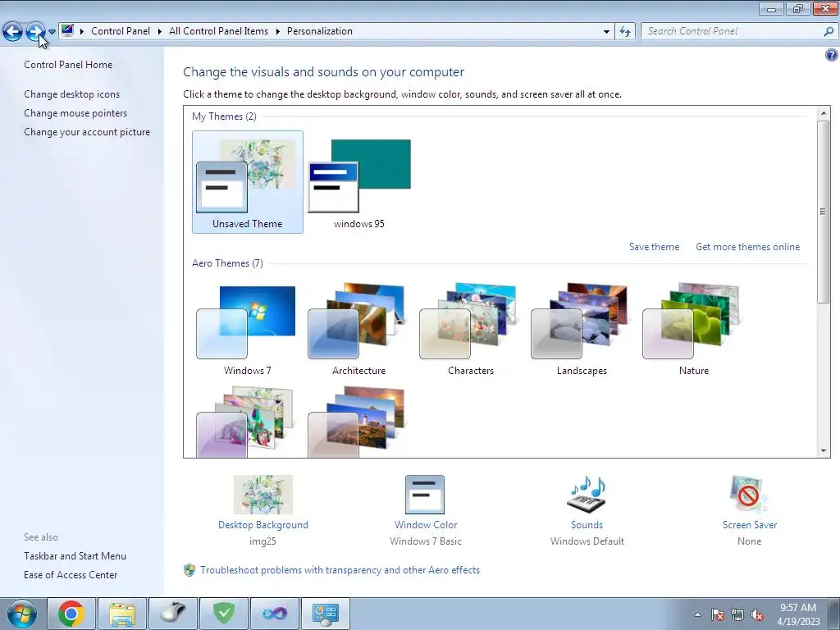The image size is (840, 630).
Task: Click the Control Panel icon in address bar
Action: (x=67, y=30)
